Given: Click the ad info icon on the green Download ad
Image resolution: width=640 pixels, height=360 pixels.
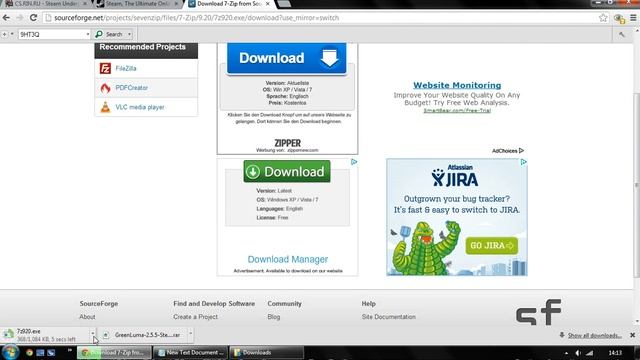Looking at the screenshot, I should (354, 162).
